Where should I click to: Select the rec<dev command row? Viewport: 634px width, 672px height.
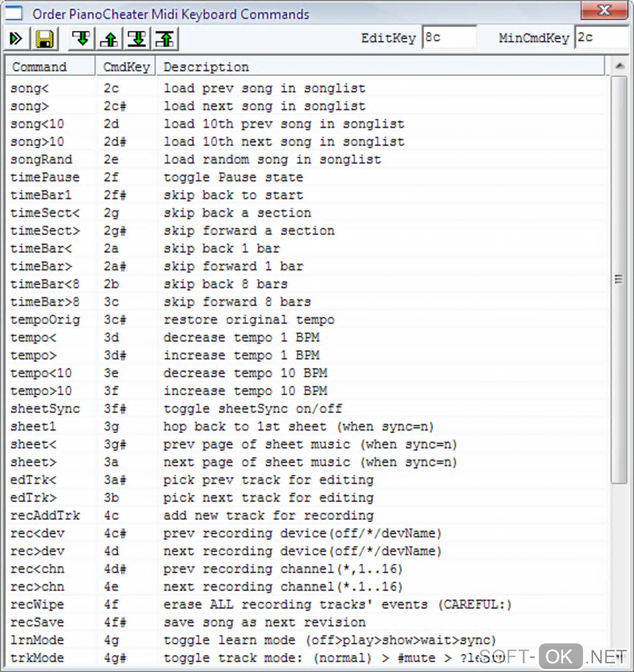click(x=308, y=533)
